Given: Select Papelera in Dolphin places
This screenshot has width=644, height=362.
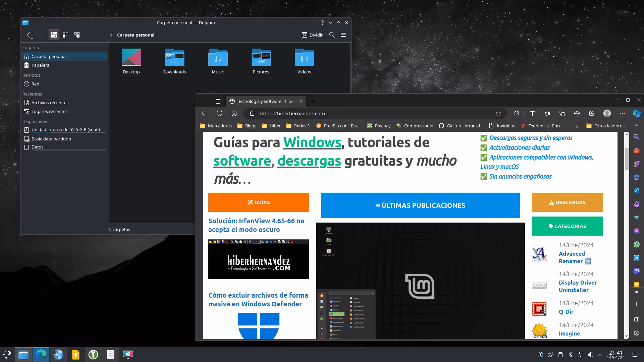Looking at the screenshot, I should [x=64, y=65].
